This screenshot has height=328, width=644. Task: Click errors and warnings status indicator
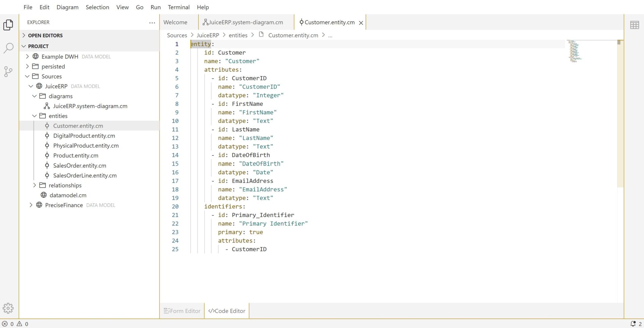click(15, 324)
